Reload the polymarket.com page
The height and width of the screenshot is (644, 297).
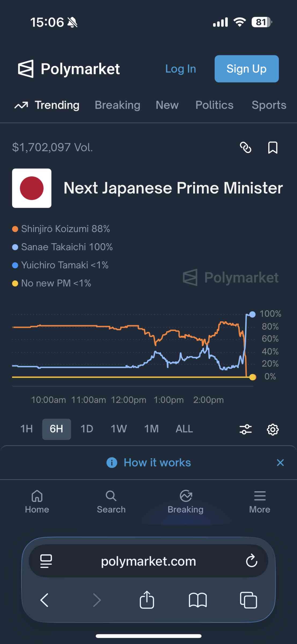pyautogui.click(x=251, y=561)
